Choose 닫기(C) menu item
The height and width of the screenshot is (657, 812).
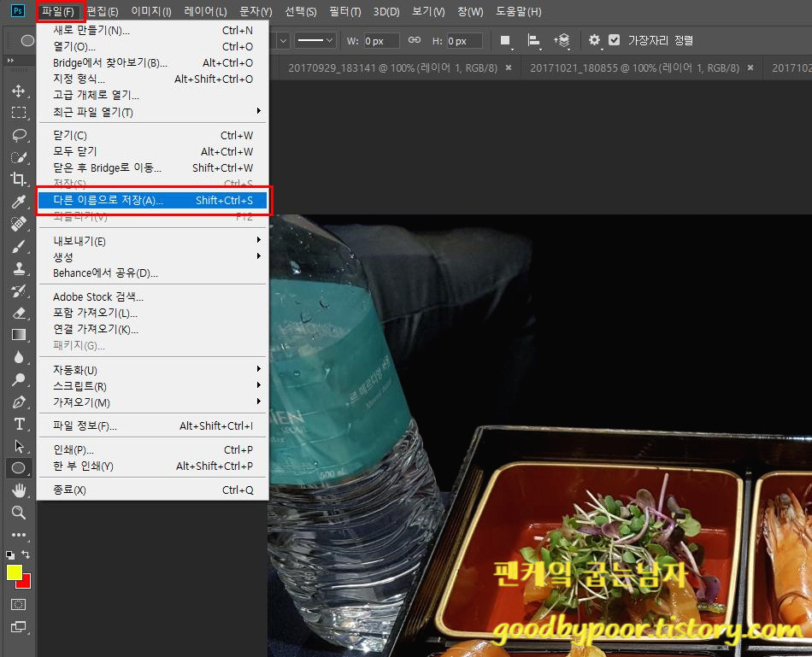click(153, 135)
